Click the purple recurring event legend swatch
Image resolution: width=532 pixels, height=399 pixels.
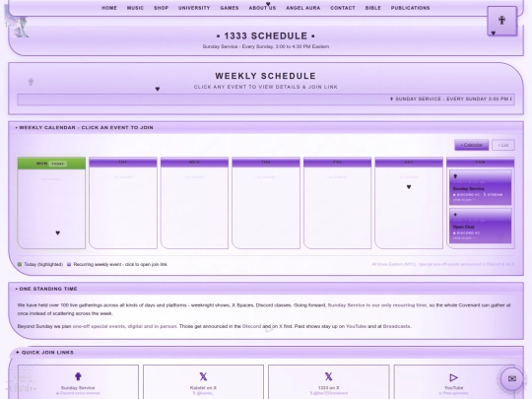[x=69, y=264]
